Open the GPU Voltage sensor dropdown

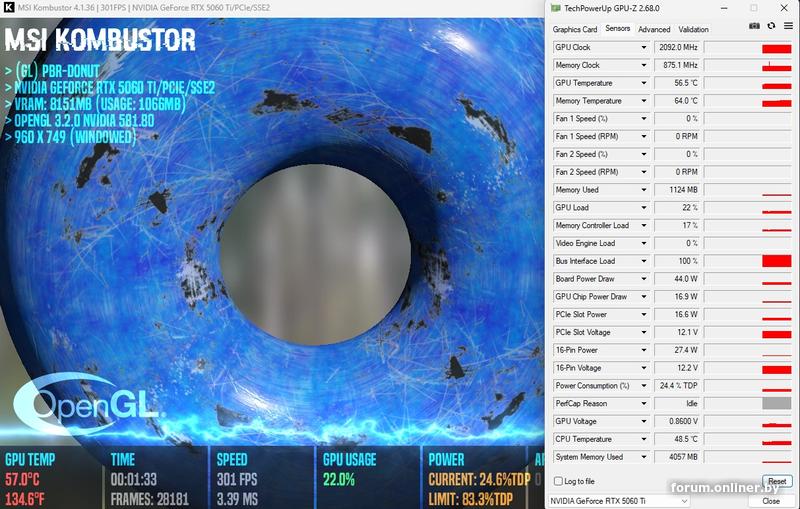click(x=643, y=421)
